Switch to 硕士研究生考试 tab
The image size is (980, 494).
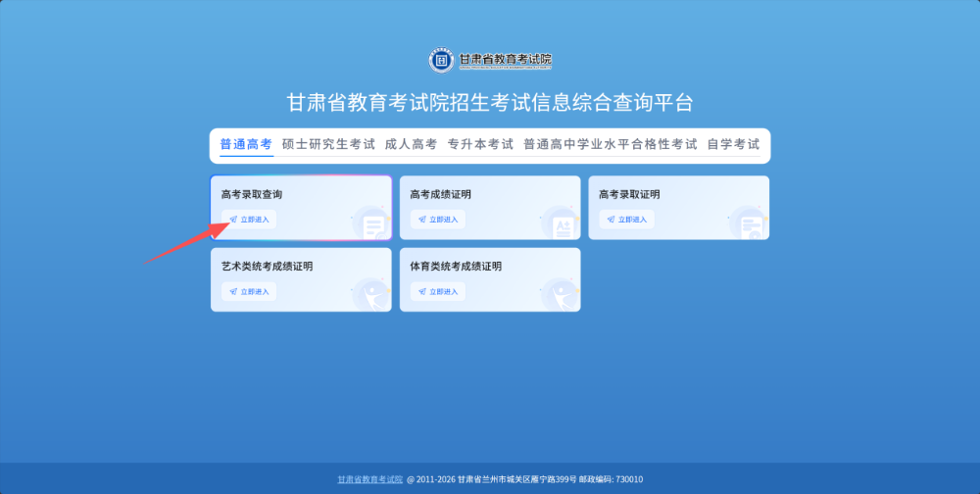tap(328, 144)
